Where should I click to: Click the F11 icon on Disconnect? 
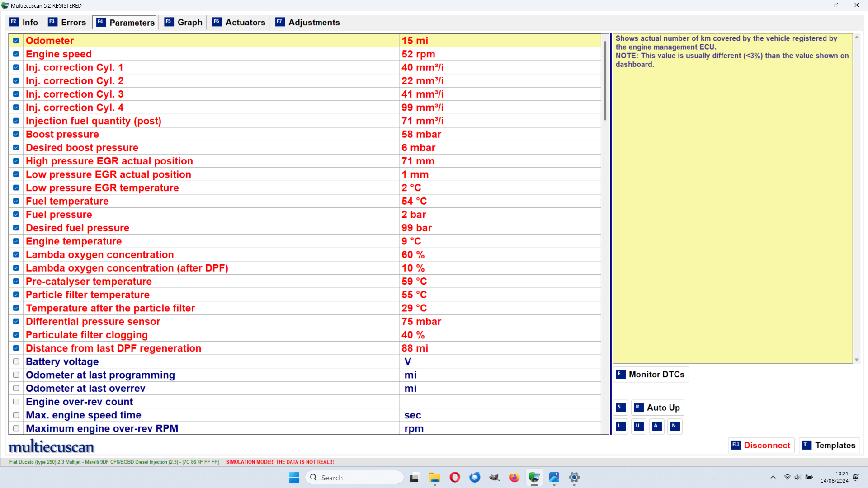[x=736, y=445]
